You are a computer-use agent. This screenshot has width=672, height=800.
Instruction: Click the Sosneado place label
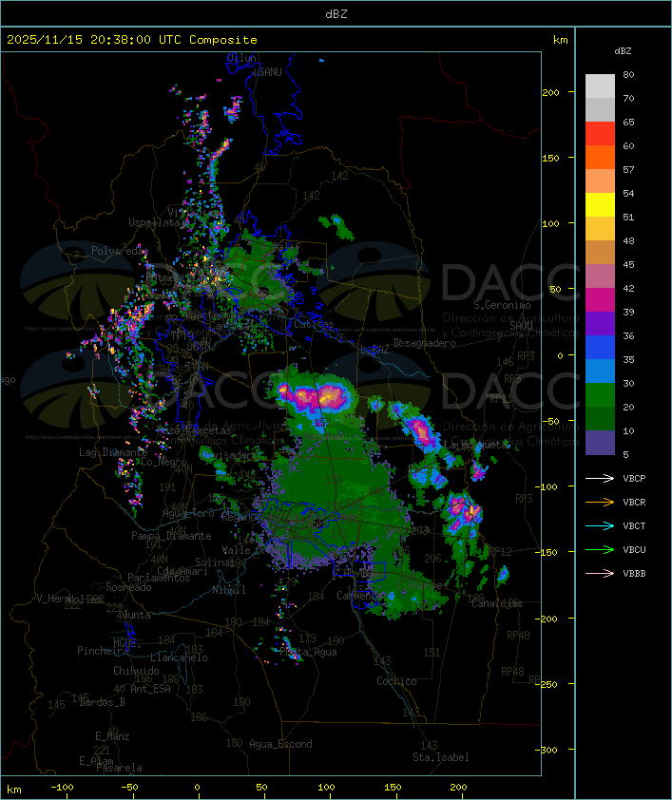pos(128,587)
